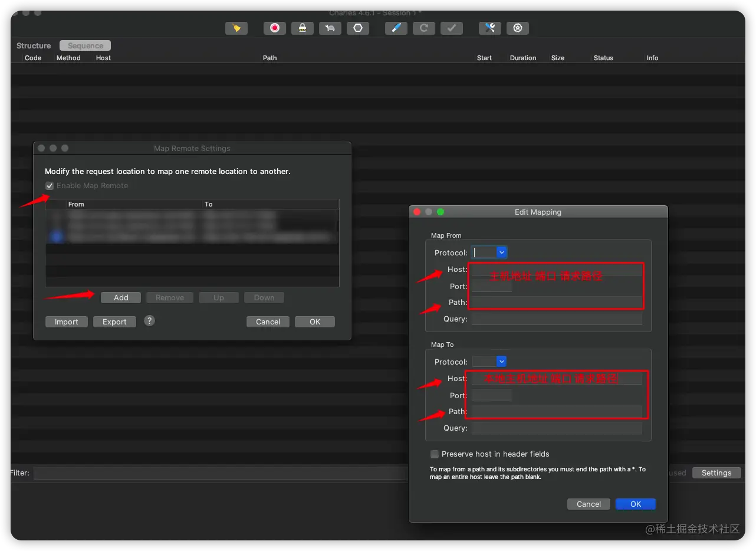This screenshot has height=551, width=756.
Task: Select the compose pen icon
Action: 396,28
